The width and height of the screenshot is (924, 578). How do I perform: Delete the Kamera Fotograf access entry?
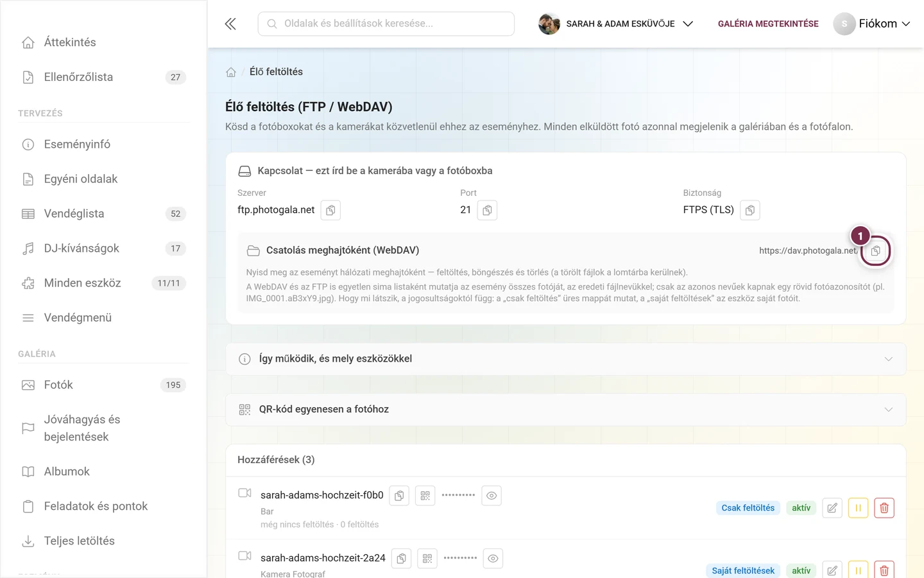click(884, 570)
